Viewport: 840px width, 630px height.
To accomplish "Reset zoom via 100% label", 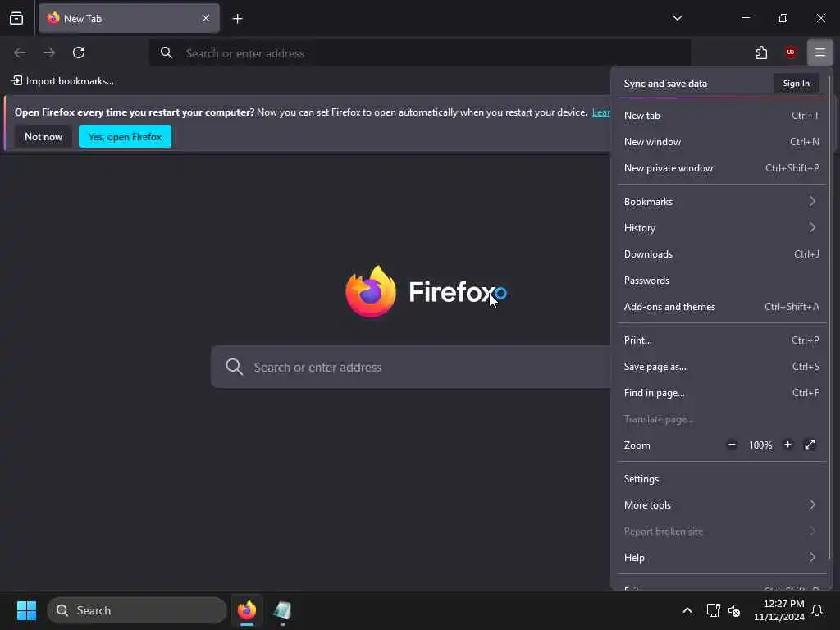I will pyautogui.click(x=760, y=445).
